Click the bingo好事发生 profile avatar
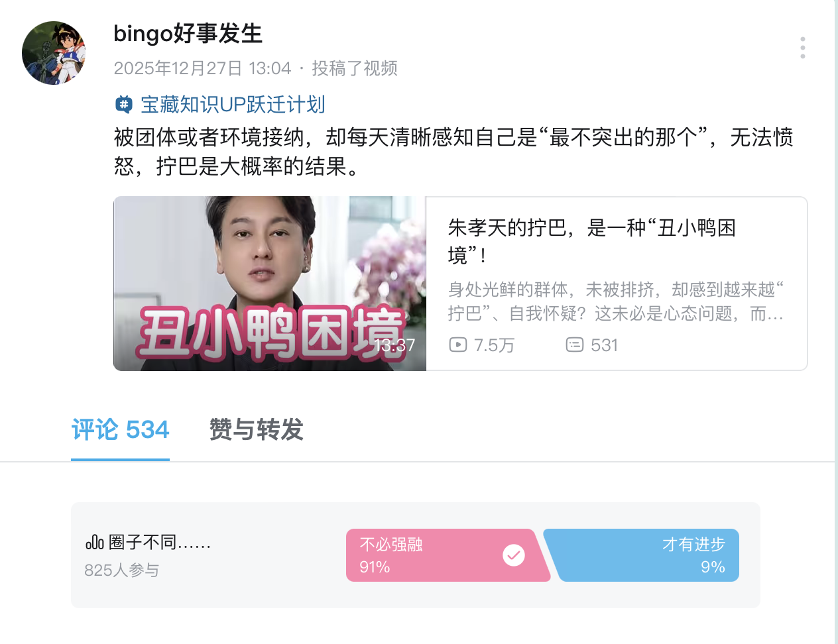 pos(54,53)
